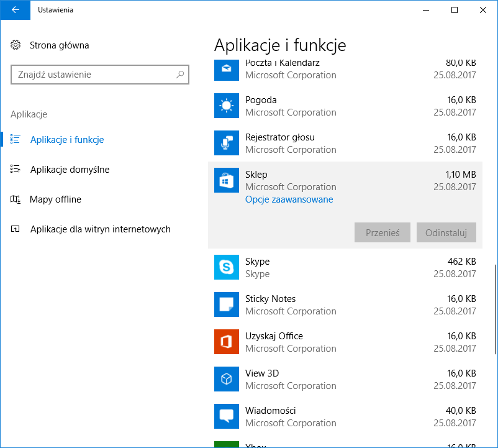This screenshot has width=498, height=448.
Task: Open Aplikacje dla witryn internetowych
Action: [100, 229]
